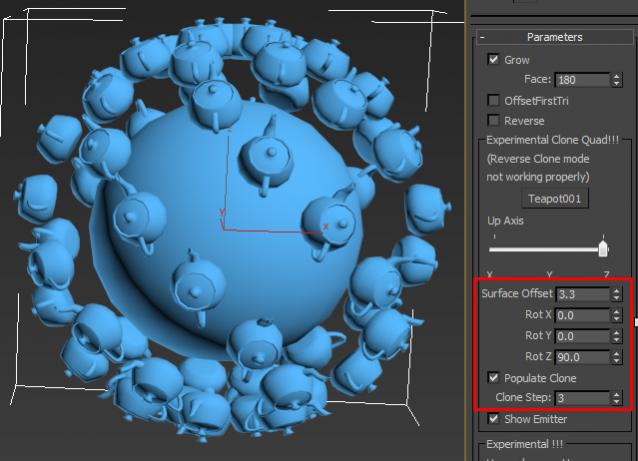The image size is (638, 461).
Task: Click the 'Experimental Clone Quad!!!' group label
Action: click(552, 140)
